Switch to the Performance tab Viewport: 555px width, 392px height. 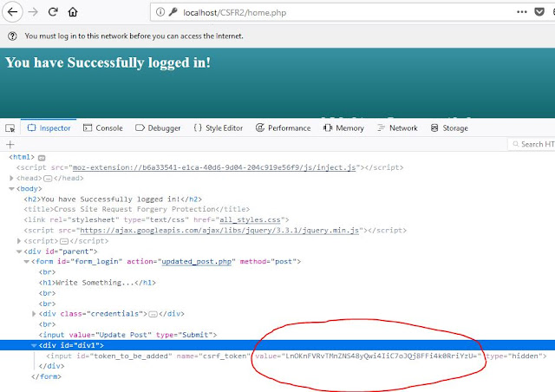tap(284, 127)
